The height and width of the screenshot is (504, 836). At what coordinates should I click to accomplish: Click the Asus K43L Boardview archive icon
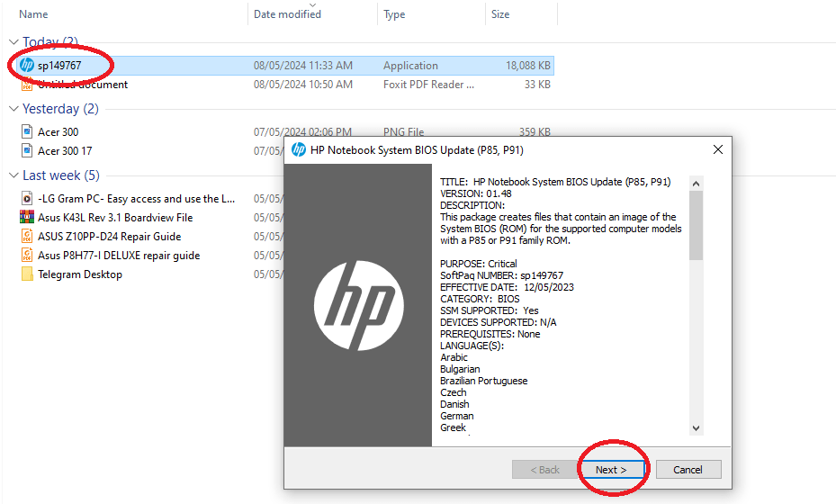(x=27, y=217)
